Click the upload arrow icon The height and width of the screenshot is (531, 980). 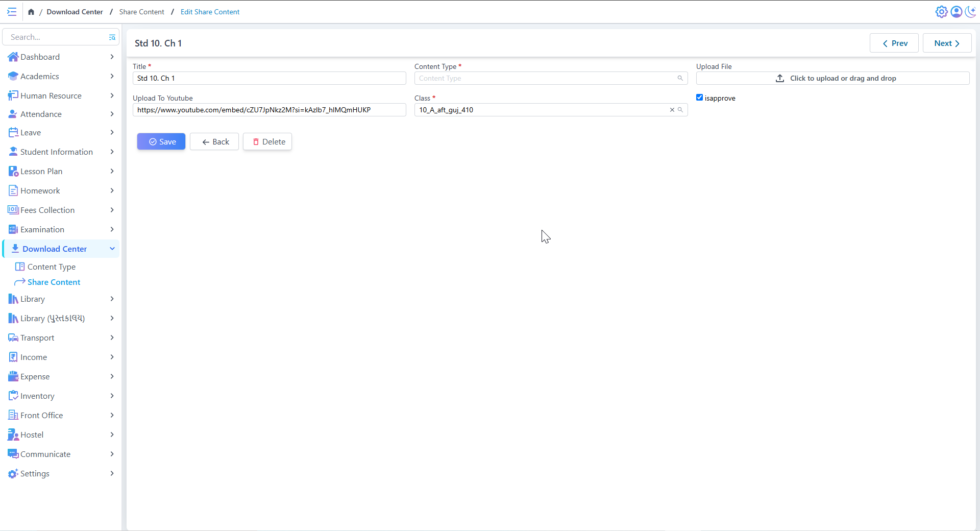pyautogui.click(x=780, y=78)
